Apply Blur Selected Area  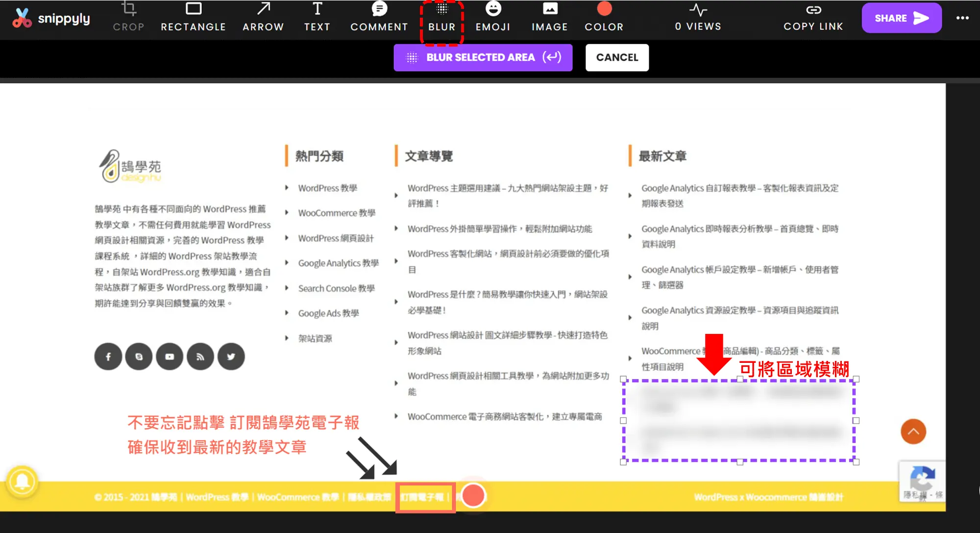click(x=483, y=57)
